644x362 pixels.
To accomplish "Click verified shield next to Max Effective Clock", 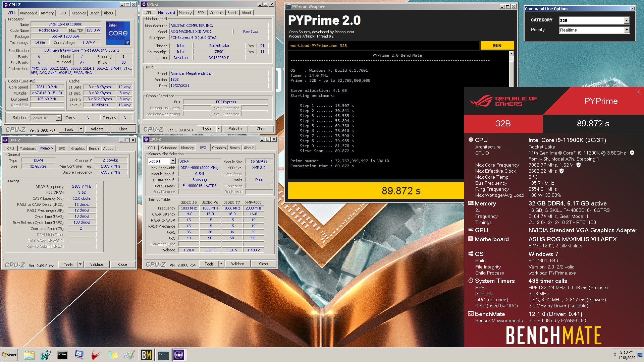I will coord(561,171).
